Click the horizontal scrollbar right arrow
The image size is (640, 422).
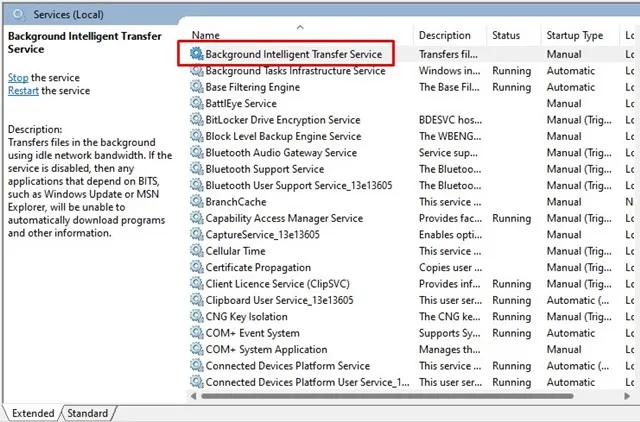[627, 396]
